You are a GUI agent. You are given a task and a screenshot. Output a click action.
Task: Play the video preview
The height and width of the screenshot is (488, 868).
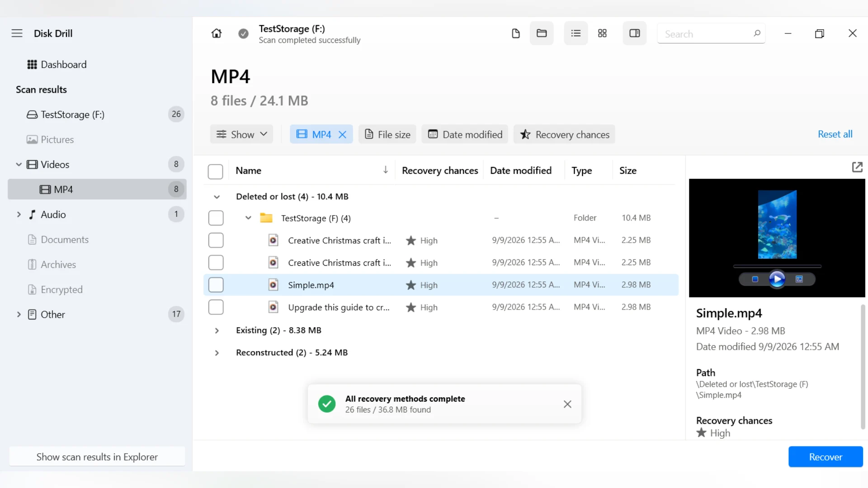(777, 279)
